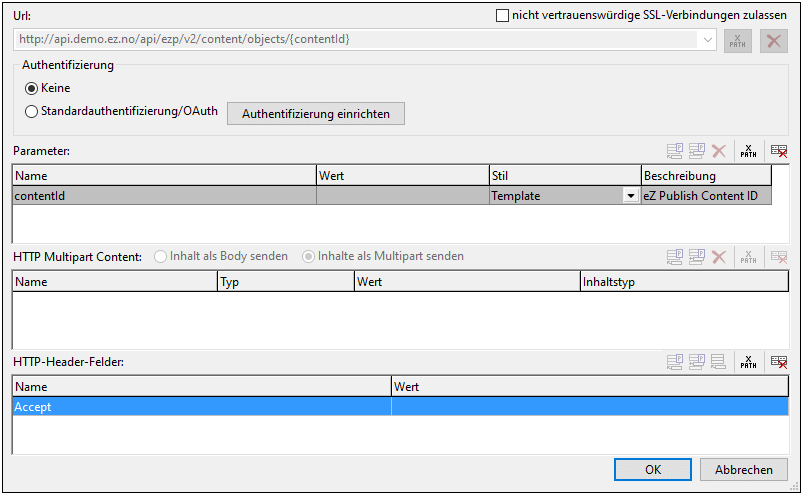This screenshot has height=495, width=803.
Task: Click the red X delete icon beside Url
Action: tap(773, 41)
